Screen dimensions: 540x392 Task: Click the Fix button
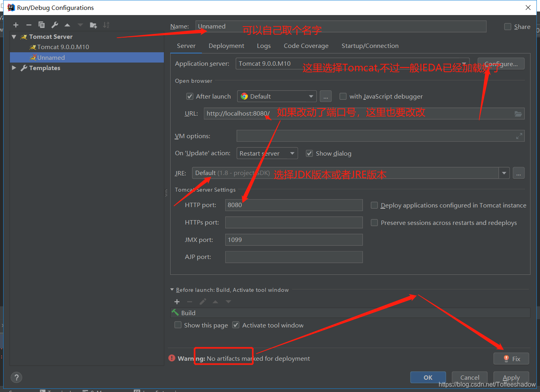click(511, 359)
